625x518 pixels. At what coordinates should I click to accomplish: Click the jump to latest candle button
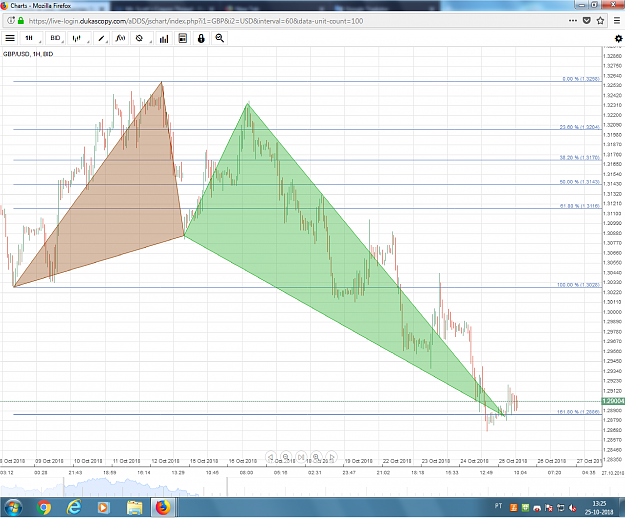[x=301, y=457]
